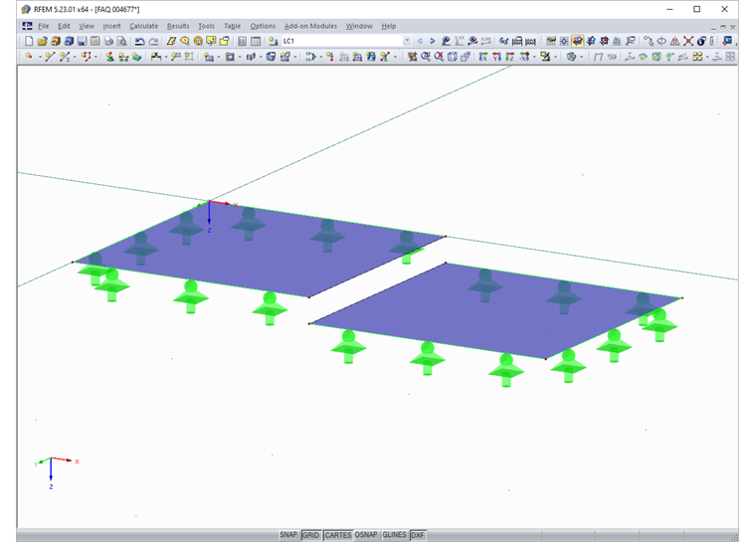Open the Insert menu
The width and height of the screenshot is (756, 542).
[x=111, y=26]
